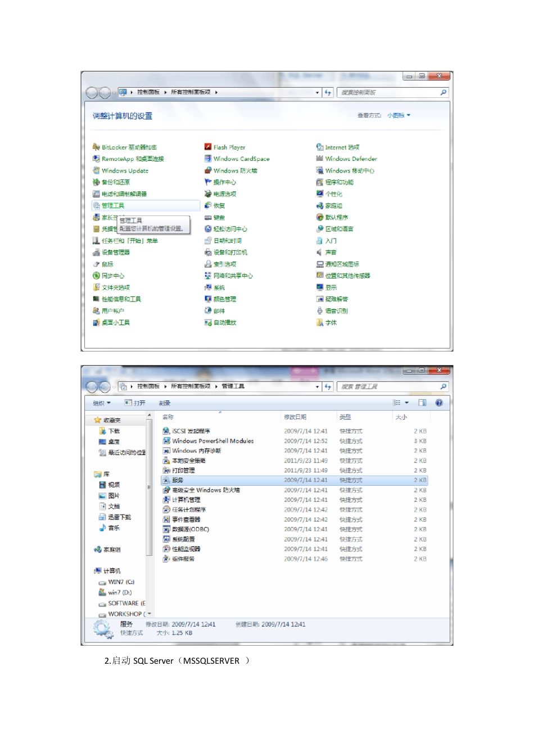Screen dimensions: 534x756
Task: Click 搜索 管理工具 search field
Action: coord(393,386)
